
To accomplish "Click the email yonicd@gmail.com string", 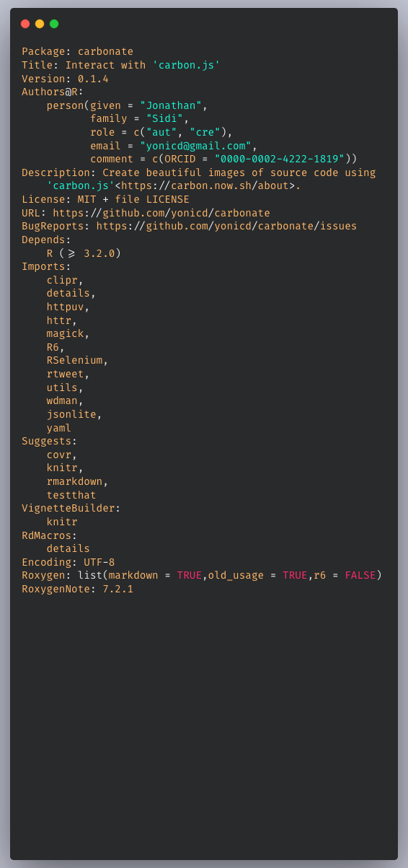I will point(195,146).
